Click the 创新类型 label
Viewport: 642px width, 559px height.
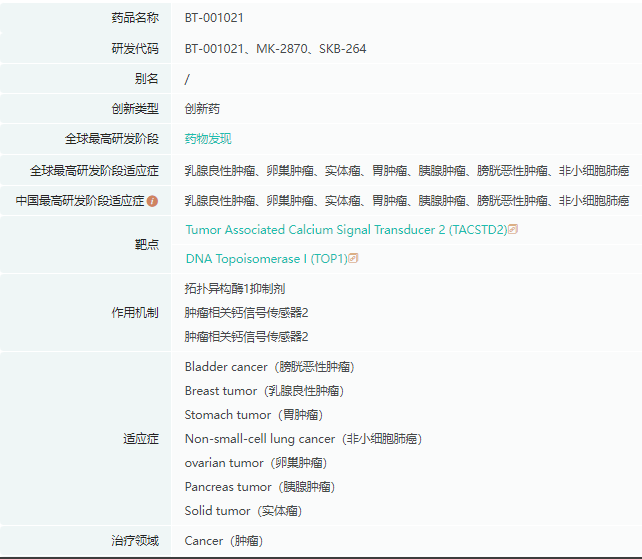click(135, 109)
